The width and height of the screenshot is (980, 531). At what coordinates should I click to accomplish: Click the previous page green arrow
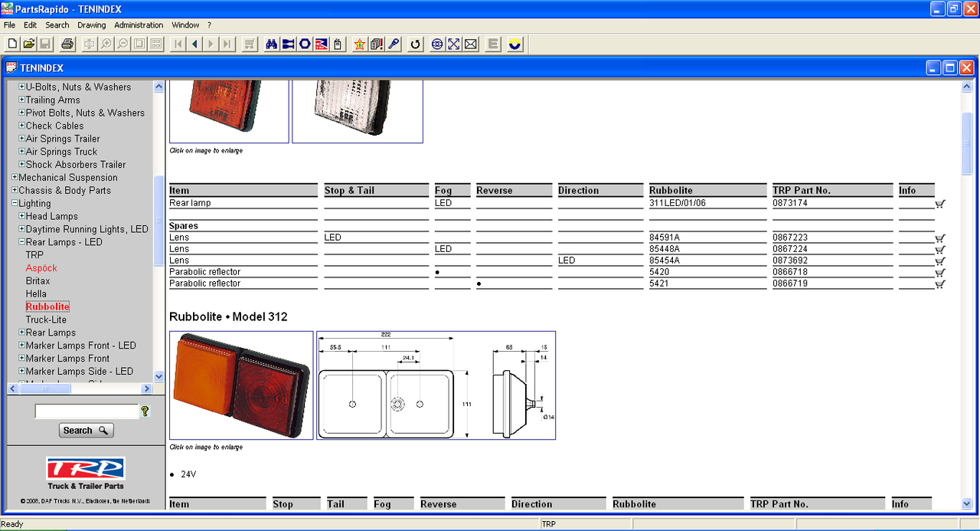194,44
